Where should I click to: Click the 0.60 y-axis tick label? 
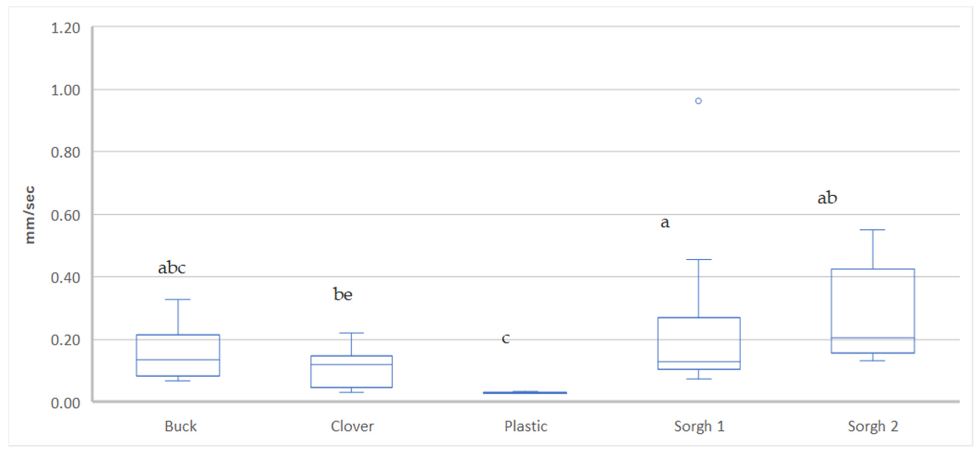(66, 215)
